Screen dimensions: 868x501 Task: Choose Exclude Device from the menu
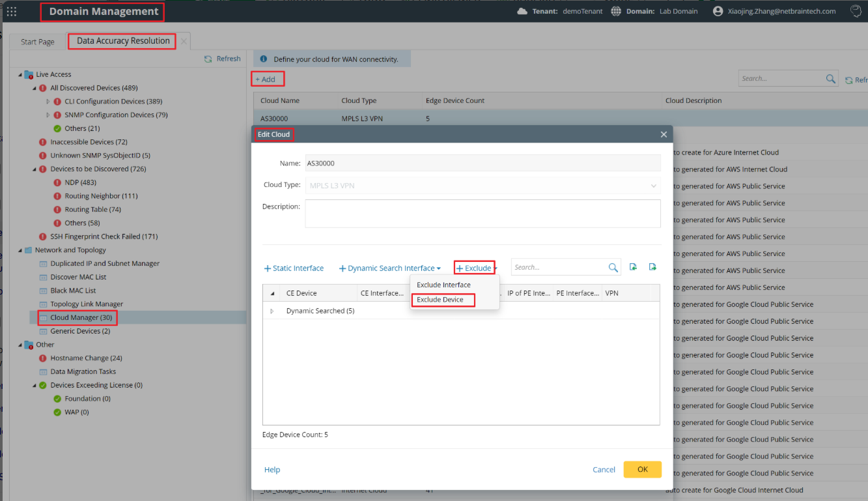(x=440, y=300)
